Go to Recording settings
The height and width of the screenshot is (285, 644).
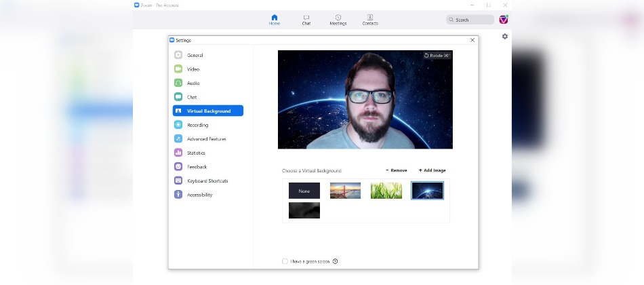tap(197, 125)
